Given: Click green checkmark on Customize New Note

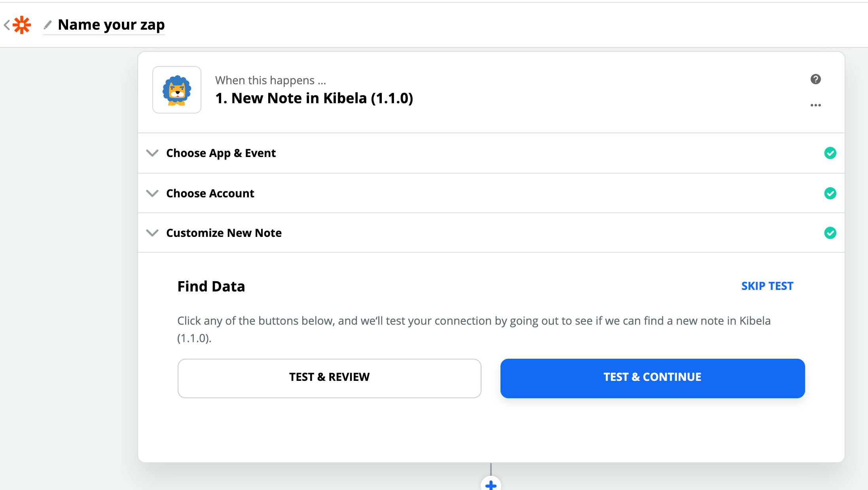Looking at the screenshot, I should [830, 233].
